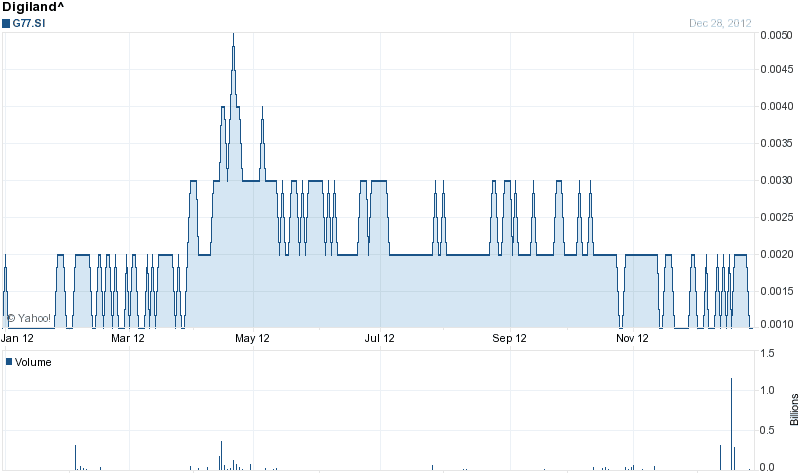Viewport: 800px width, 475px height.
Task: Click the blue Volume legend swatch
Action: click(x=9, y=362)
